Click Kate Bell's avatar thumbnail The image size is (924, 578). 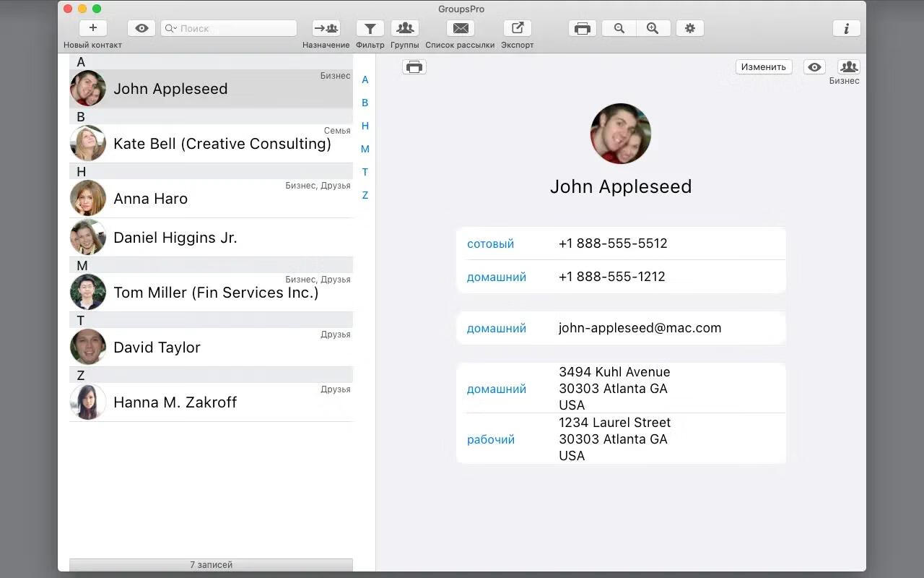click(88, 143)
